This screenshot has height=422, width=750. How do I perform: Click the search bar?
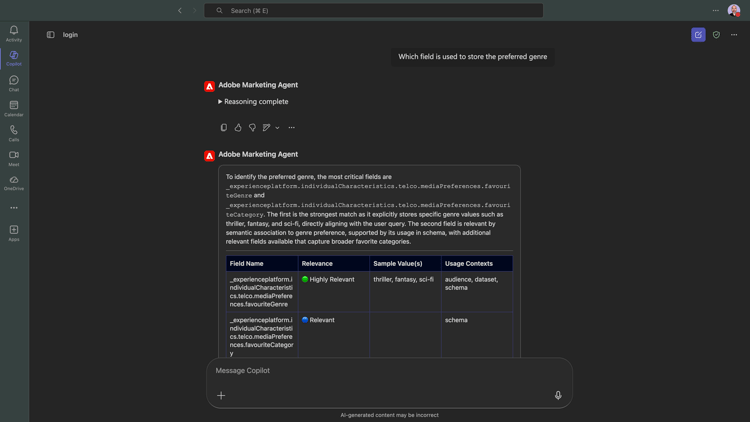(373, 11)
